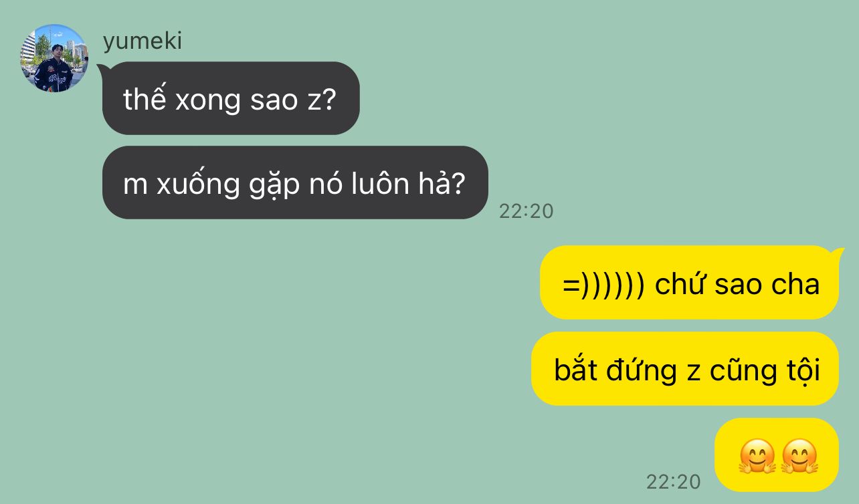859x504 pixels.
Task: Select the "chứ sao cha" yellow bubble
Action: [x=689, y=282]
